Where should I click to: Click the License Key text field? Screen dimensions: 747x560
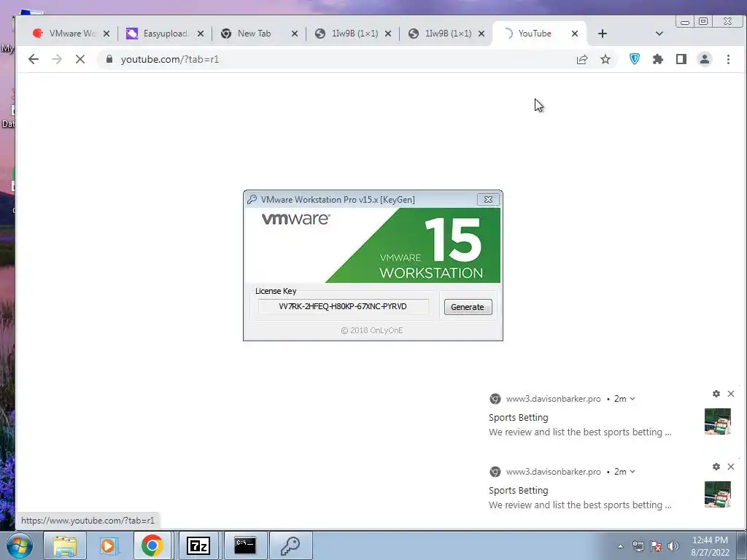coord(343,306)
